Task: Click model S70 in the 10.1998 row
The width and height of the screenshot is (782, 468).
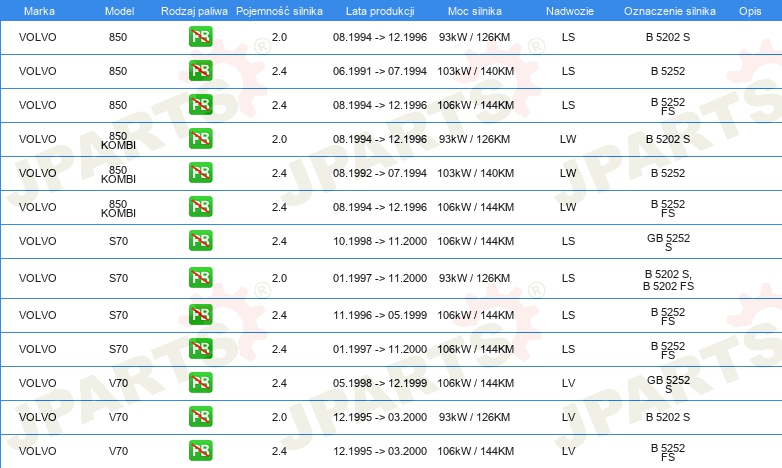Action: [119, 241]
